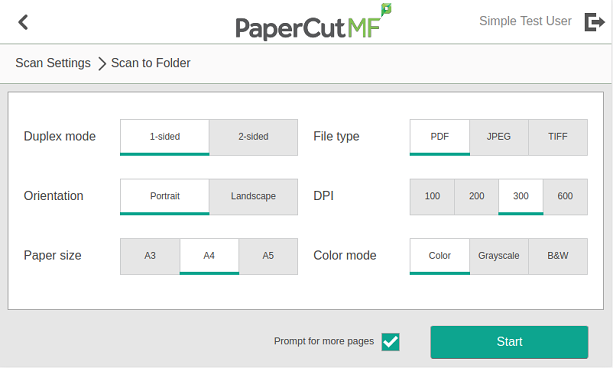Log out with the exit icon

point(595,22)
